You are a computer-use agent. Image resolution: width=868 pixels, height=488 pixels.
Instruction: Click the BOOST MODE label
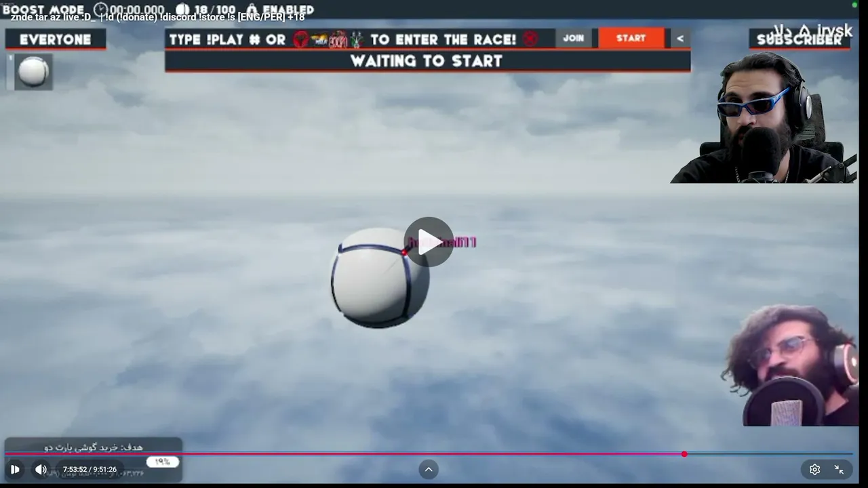[43, 9]
